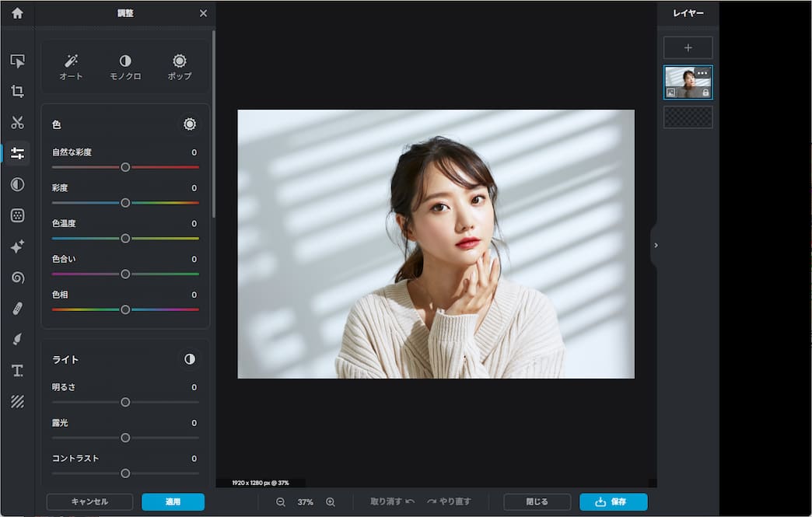Zoom out with the minus magnifier

click(x=281, y=502)
